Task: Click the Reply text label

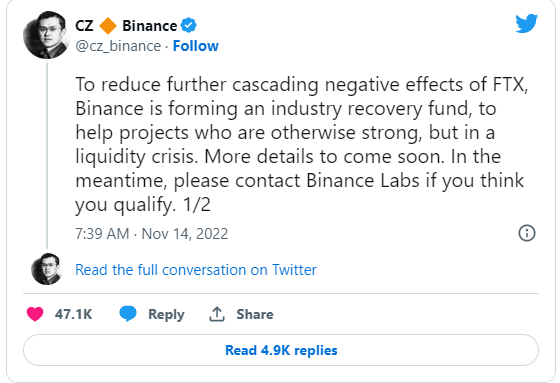Action: pyautogui.click(x=166, y=314)
